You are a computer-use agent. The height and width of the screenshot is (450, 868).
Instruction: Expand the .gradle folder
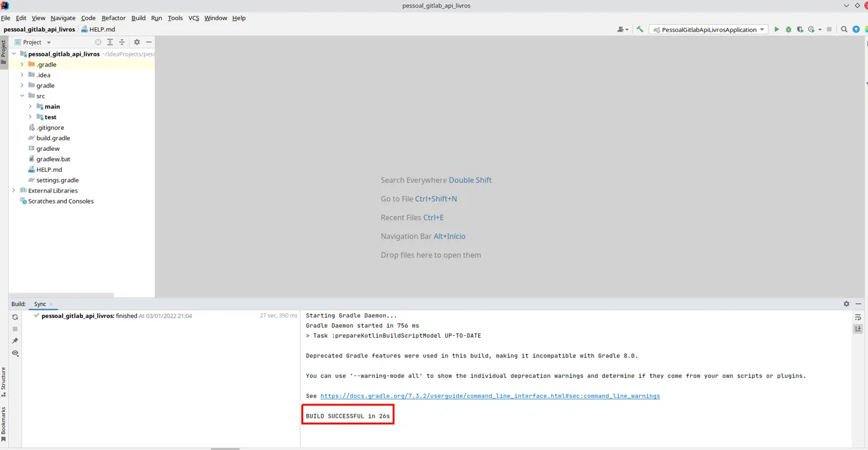[22, 65]
